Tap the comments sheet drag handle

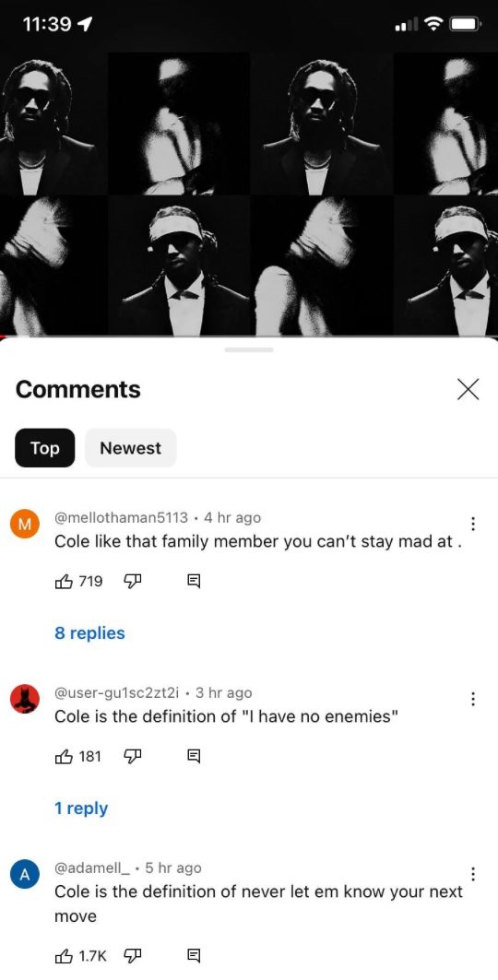click(249, 349)
